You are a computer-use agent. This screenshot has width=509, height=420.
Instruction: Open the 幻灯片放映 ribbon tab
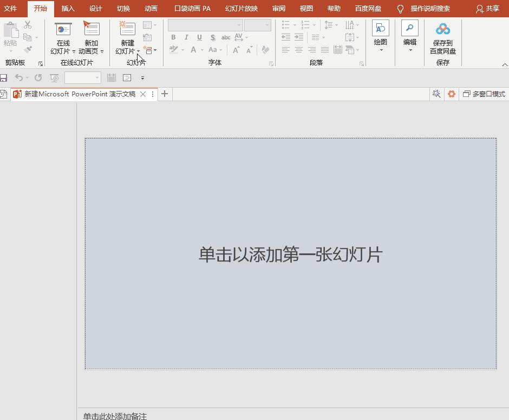click(242, 8)
